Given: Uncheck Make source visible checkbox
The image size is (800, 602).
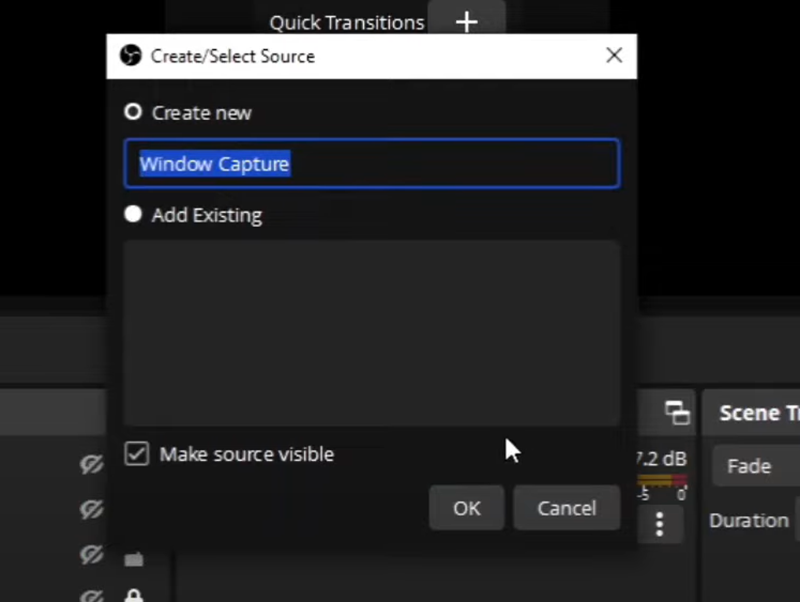Looking at the screenshot, I should (x=136, y=454).
